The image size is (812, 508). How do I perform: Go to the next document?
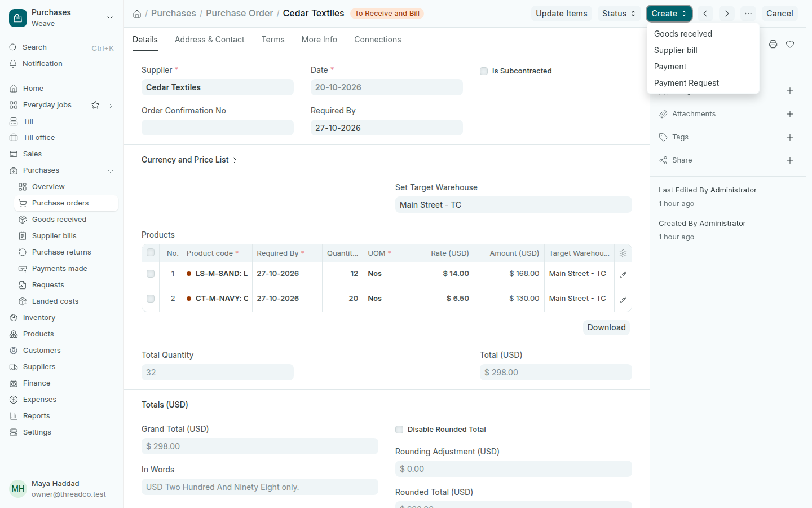tap(727, 14)
